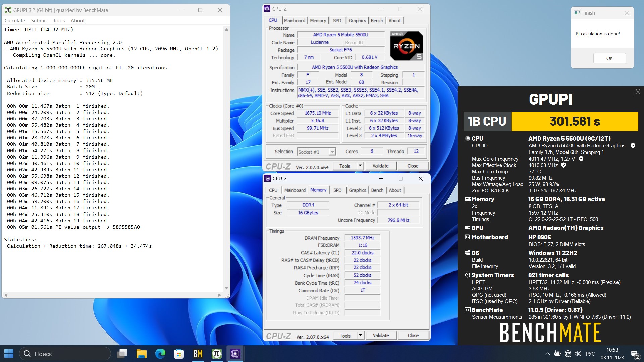Open About tab in upper CPU-Z
644x362 pixels.
[395, 20]
